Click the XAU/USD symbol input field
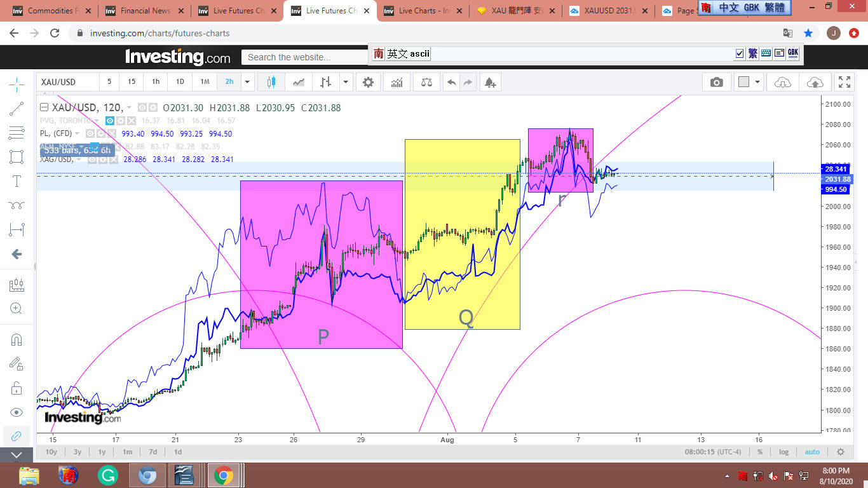 (x=67, y=82)
